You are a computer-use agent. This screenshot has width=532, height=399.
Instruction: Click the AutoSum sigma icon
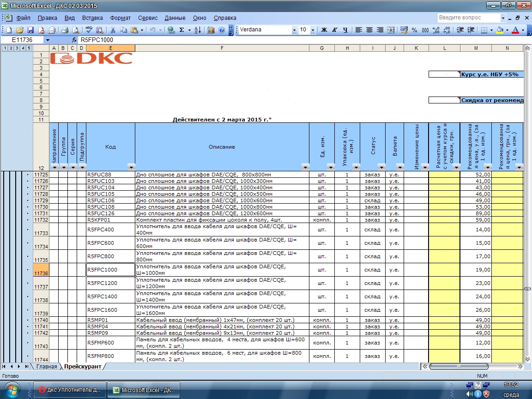[182, 30]
